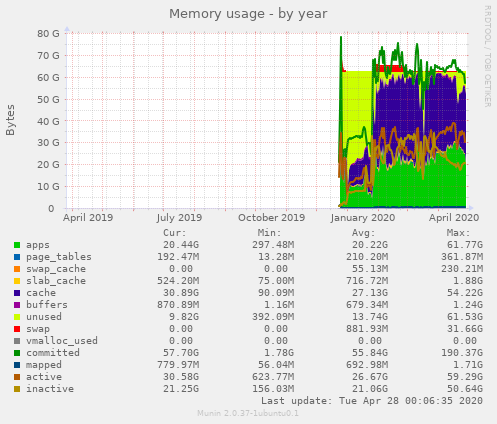This screenshot has height=424, width=497.
Task: Click the unused current value 9.82G
Action: [184, 317]
